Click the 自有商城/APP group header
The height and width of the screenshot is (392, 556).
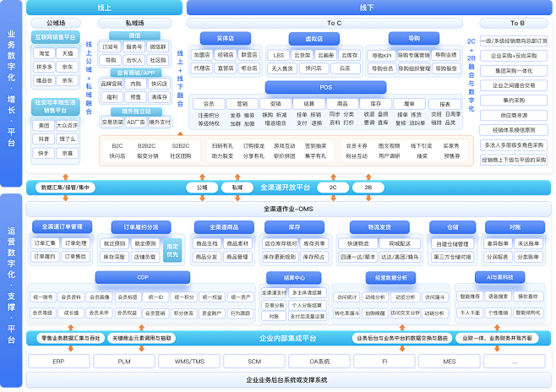(136, 73)
